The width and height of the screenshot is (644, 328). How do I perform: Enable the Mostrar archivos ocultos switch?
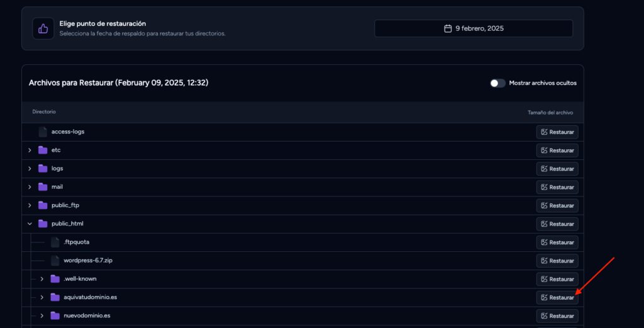click(497, 83)
